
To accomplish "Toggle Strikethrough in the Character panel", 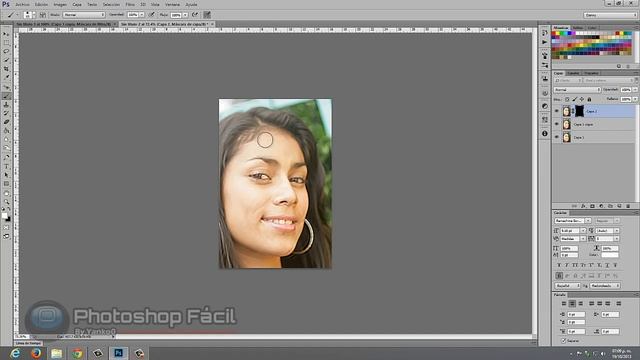I will coord(615,265).
